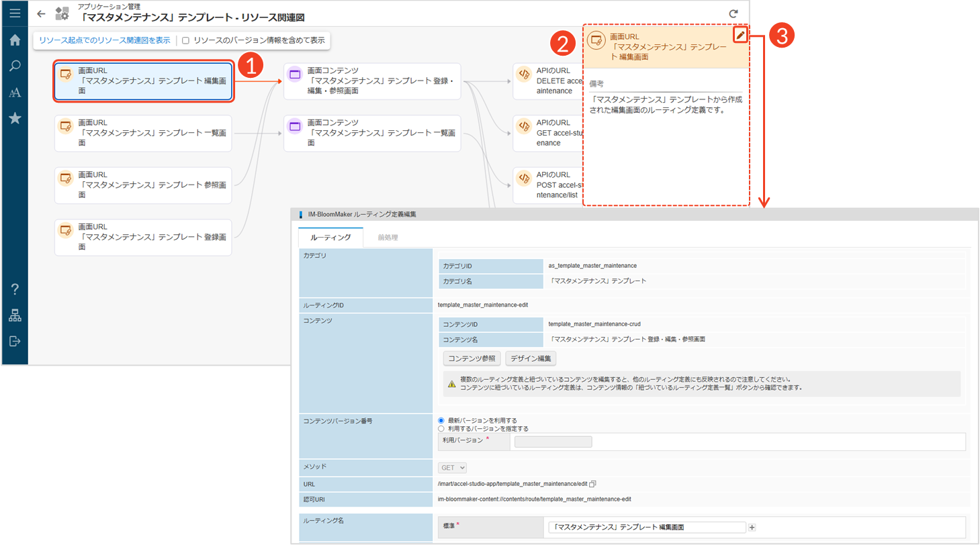Image resolution: width=980 pixels, height=547 pixels.
Task: Expand routing name locales with plus icon
Action: coord(752,528)
